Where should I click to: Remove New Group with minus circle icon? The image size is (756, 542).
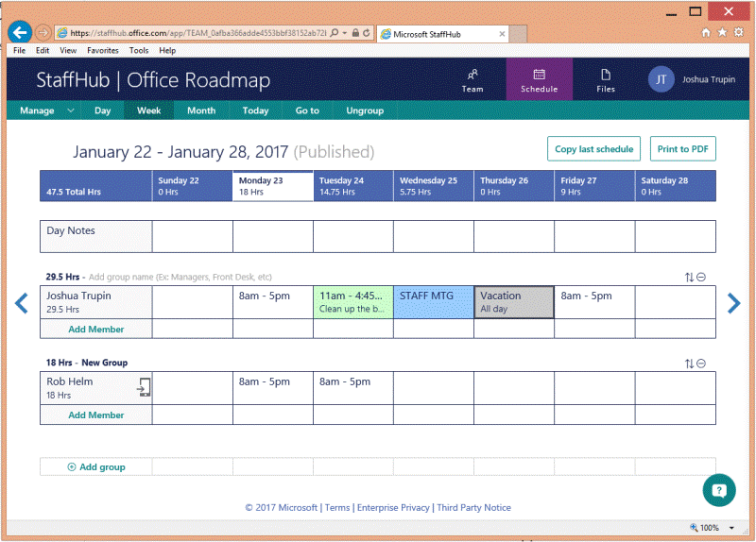coord(701,364)
